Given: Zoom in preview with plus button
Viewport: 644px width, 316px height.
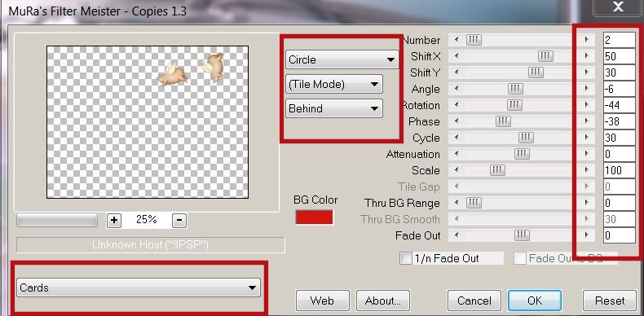Looking at the screenshot, I should (114, 221).
